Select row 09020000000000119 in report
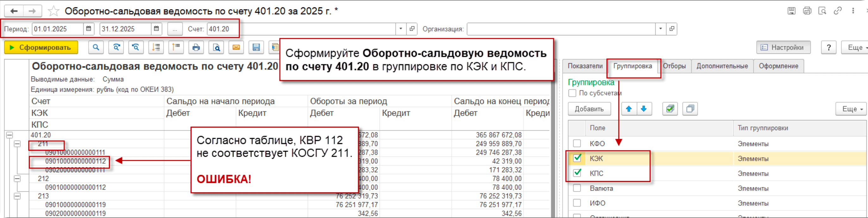 coord(75,213)
